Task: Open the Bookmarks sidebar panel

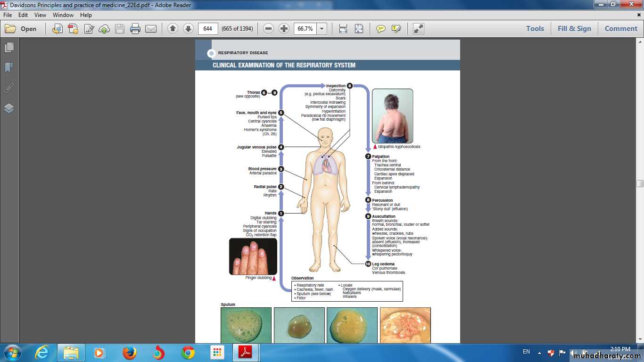Action: (x=9, y=68)
